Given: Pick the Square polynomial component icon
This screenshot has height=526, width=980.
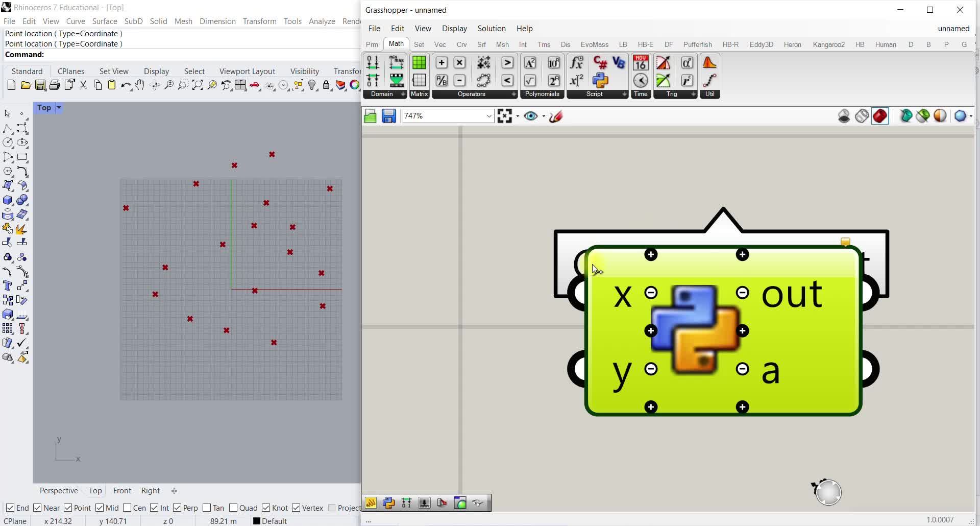Looking at the screenshot, I should click(530, 63).
